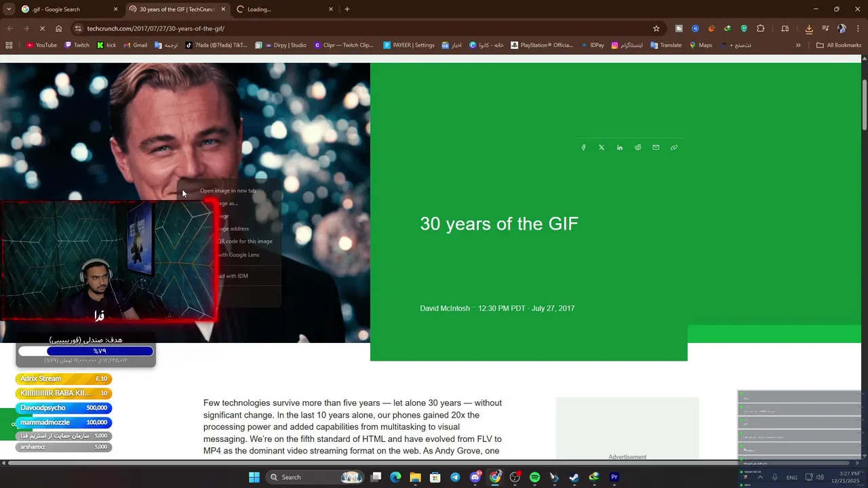Open the Twitch bookmark
This screenshot has width=868, height=488.
point(77,45)
